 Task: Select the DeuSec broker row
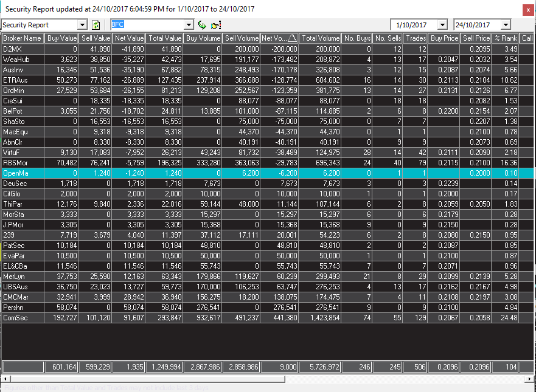click(267, 184)
